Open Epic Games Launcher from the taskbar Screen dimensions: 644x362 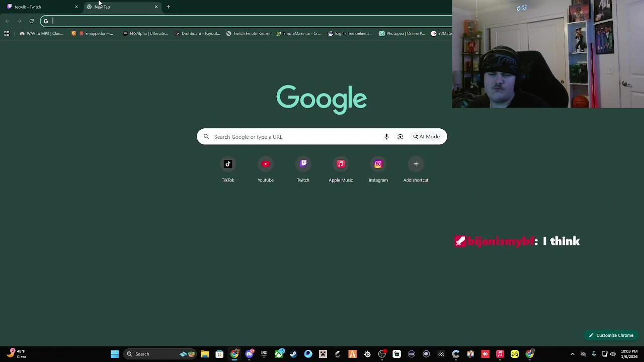point(264,354)
